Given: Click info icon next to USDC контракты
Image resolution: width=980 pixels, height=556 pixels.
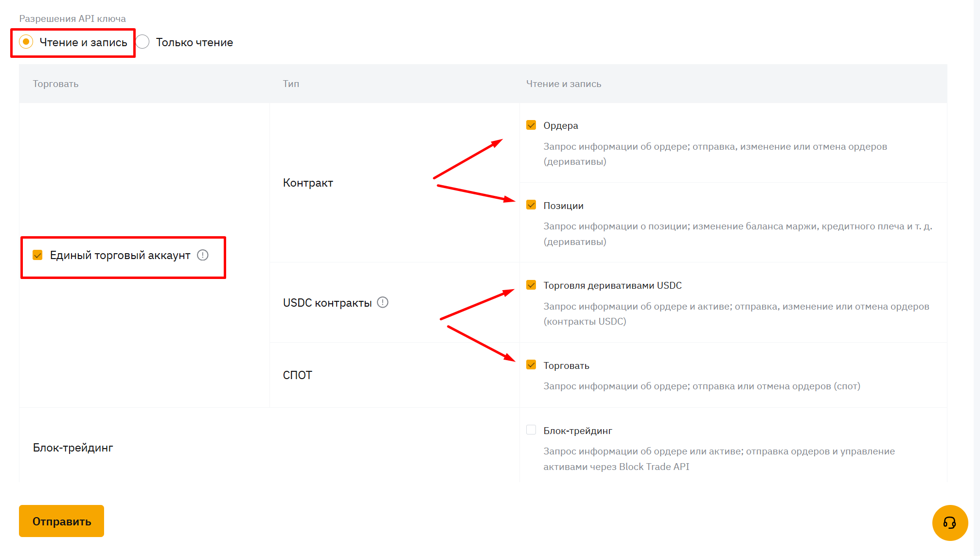Looking at the screenshot, I should [383, 302].
